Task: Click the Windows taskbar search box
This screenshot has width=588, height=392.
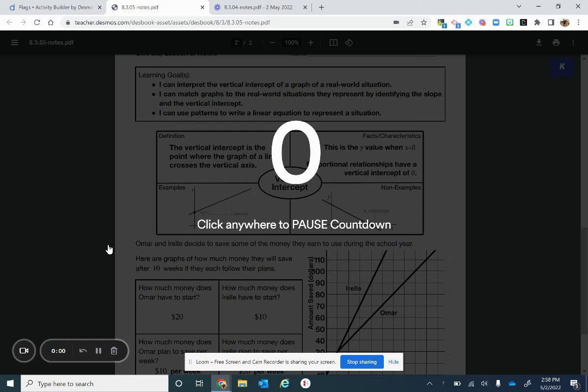Action: [x=95, y=383]
